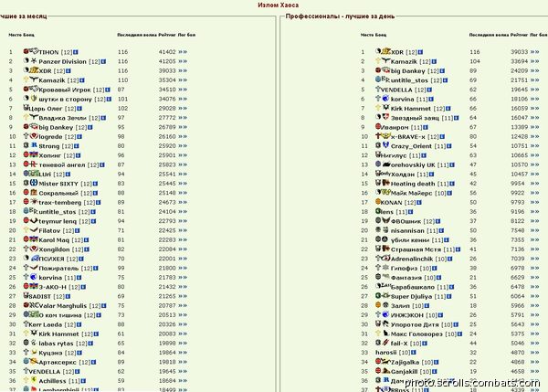Click clan emblem before fail-X
548x392 pixels.
click(x=385, y=343)
